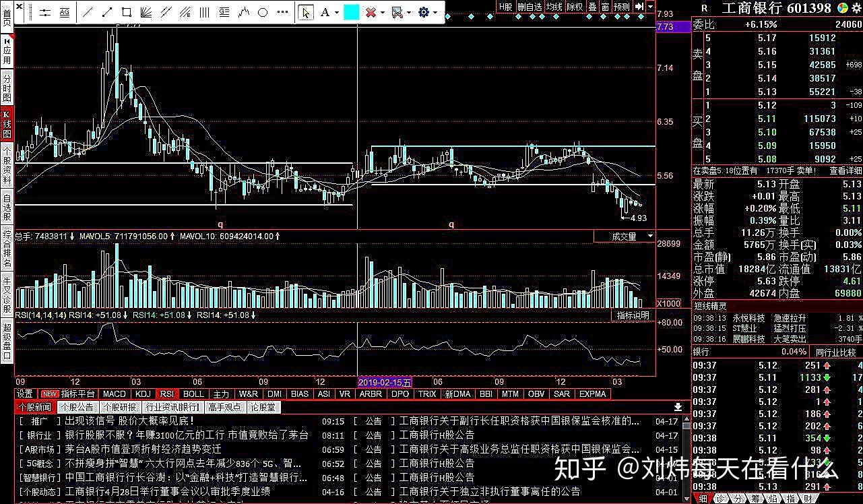Viewport: 863px width, 504px height.
Task: Click the red delete drawings icon
Action: (371, 12)
